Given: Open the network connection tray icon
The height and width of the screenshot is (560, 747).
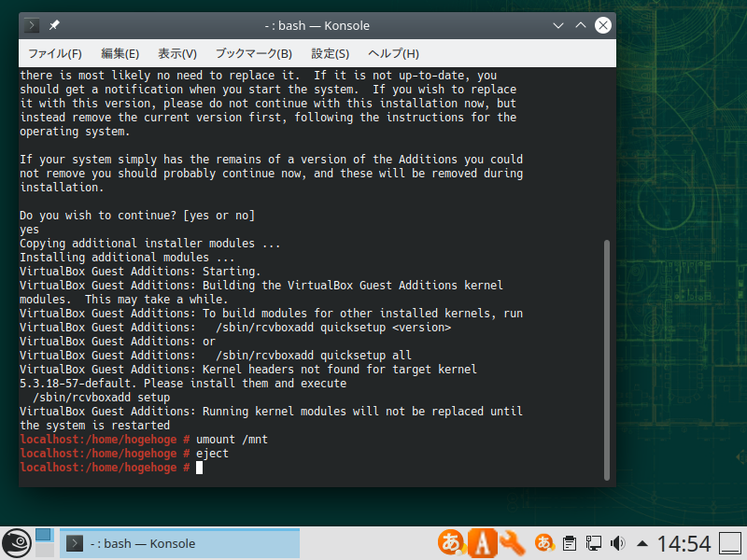Looking at the screenshot, I should click(x=594, y=543).
